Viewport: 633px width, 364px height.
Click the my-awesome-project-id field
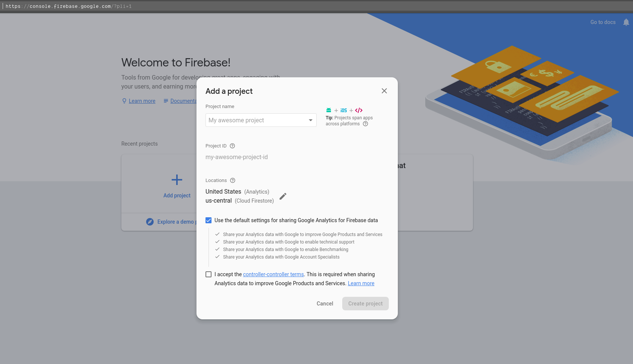point(237,157)
